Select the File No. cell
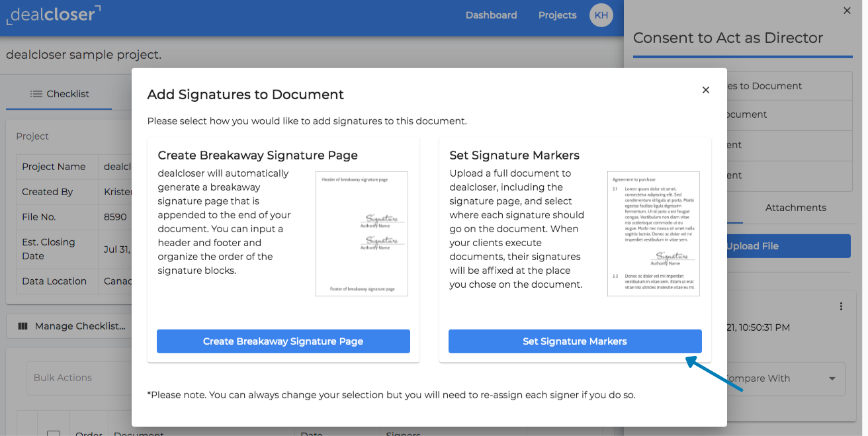The width and height of the screenshot is (868, 436). [x=58, y=217]
